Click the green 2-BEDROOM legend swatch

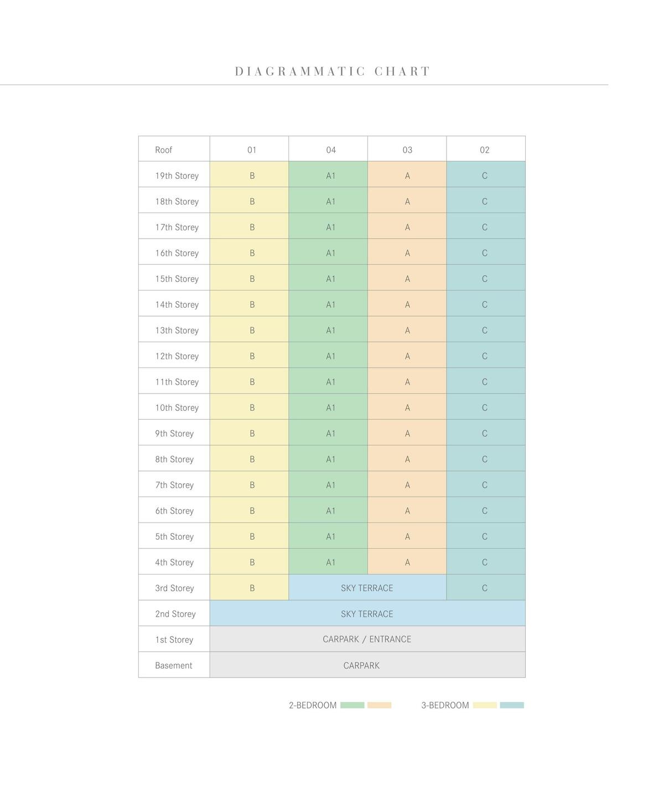352,705
